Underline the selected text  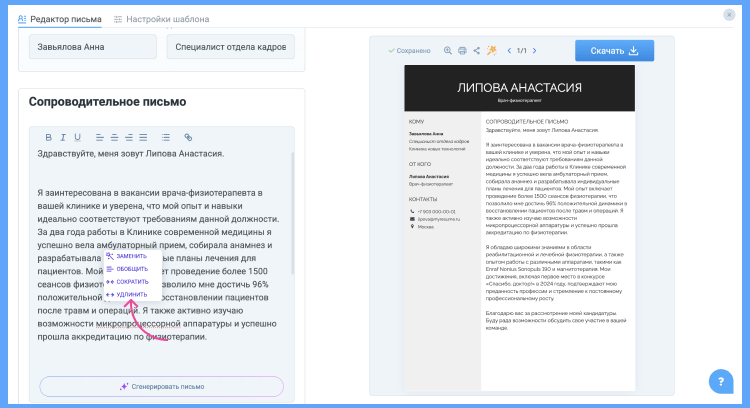(x=77, y=137)
